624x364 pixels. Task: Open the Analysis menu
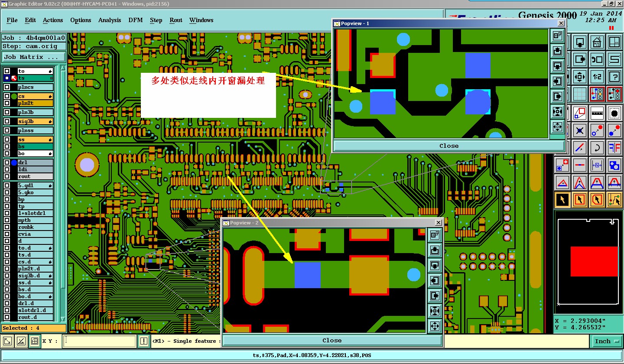110,20
